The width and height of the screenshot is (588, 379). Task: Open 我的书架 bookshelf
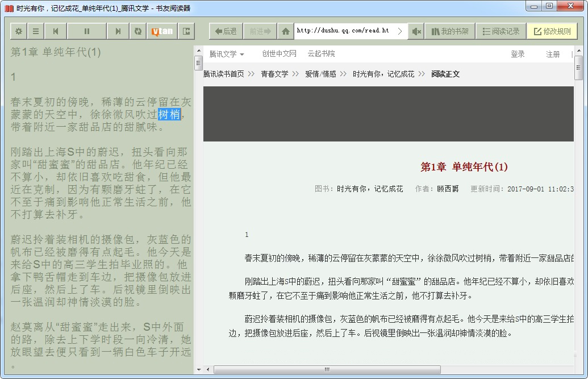point(450,31)
